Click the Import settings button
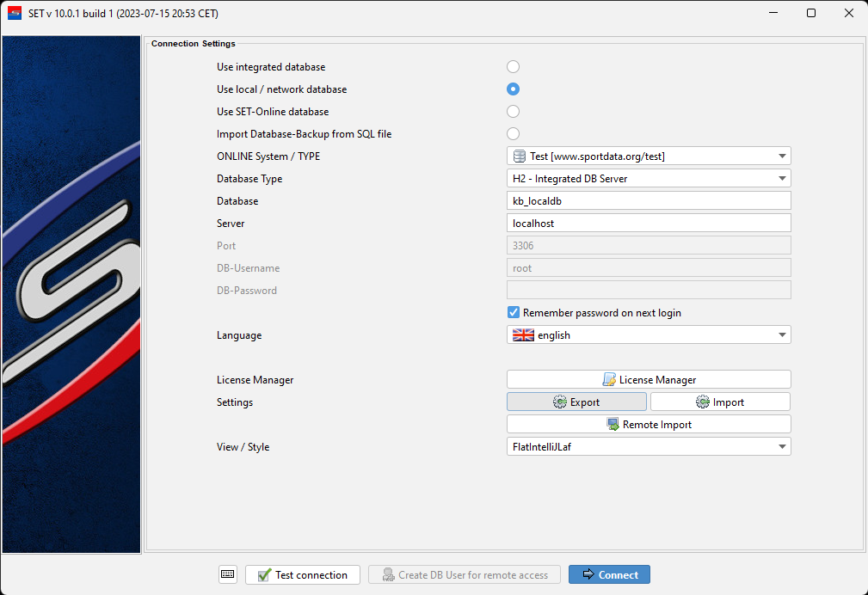Image resolution: width=868 pixels, height=595 pixels. 720,402
